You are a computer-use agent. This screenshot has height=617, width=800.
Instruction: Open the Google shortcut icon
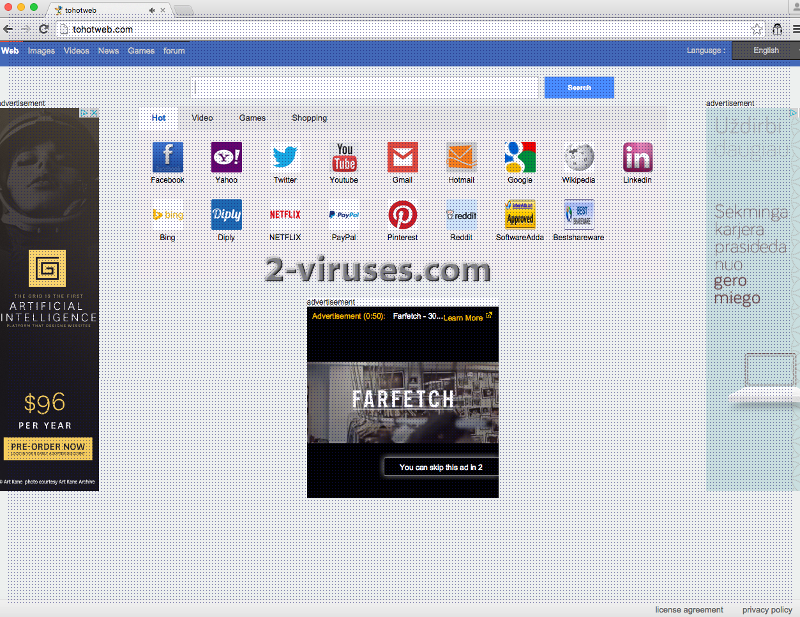(x=520, y=157)
